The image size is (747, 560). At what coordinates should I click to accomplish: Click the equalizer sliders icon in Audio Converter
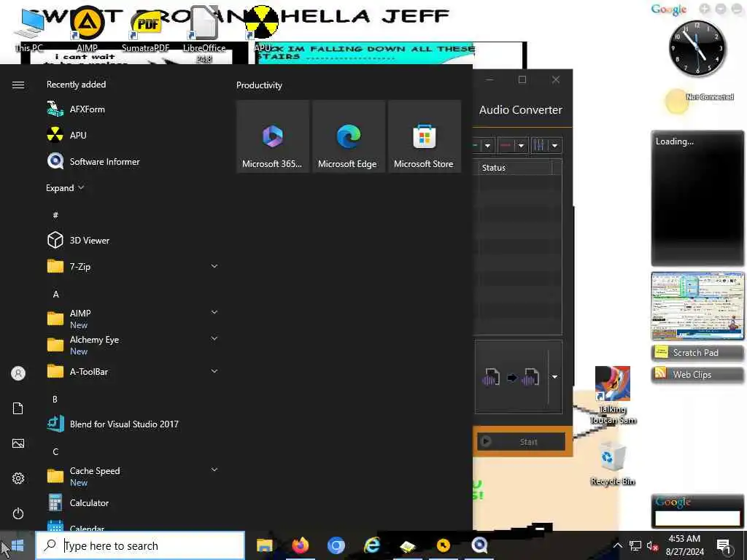[539, 145]
